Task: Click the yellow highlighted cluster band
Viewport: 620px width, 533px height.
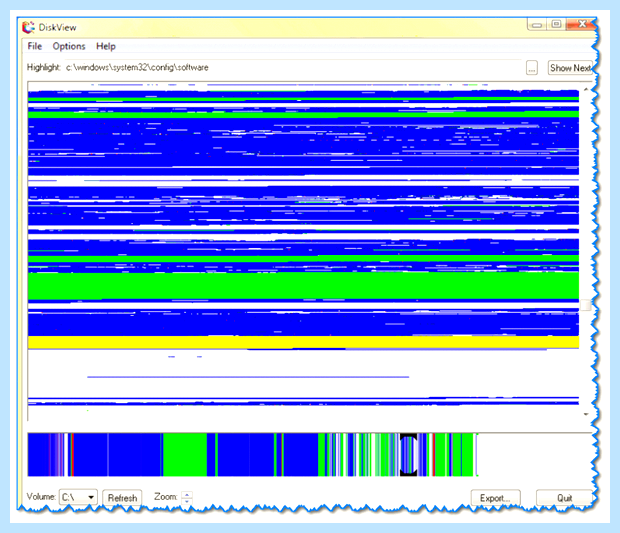Action: (x=303, y=342)
